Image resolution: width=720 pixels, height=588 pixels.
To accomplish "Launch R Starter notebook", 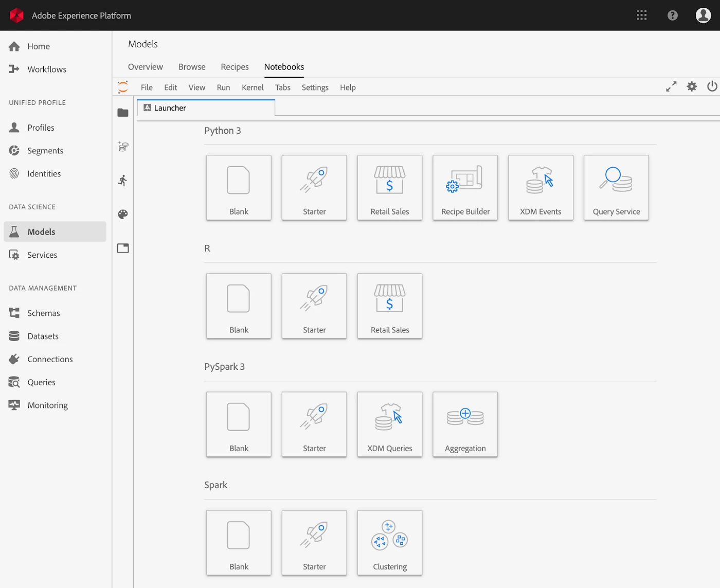I will [314, 306].
